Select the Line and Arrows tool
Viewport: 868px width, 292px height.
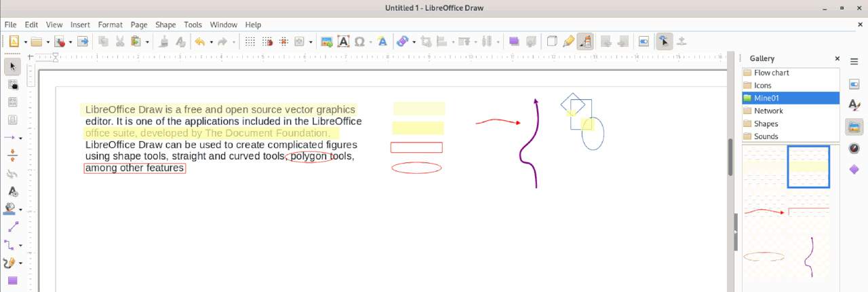click(x=10, y=138)
